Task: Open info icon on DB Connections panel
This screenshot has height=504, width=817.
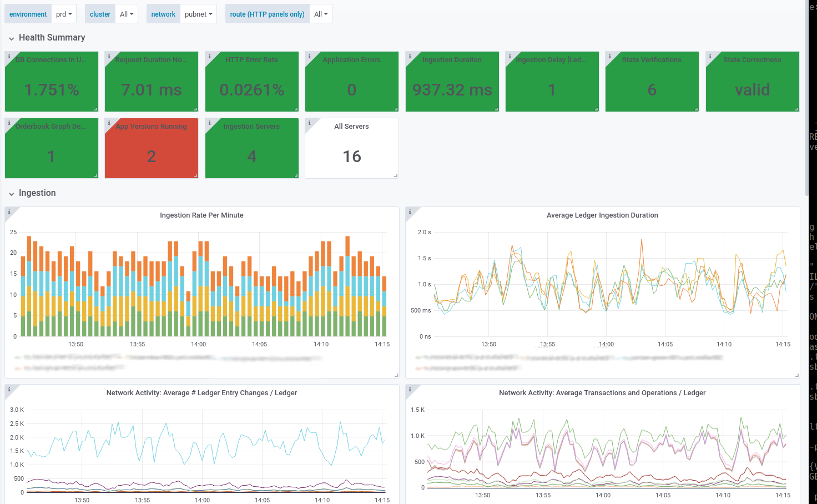Action: (9, 56)
